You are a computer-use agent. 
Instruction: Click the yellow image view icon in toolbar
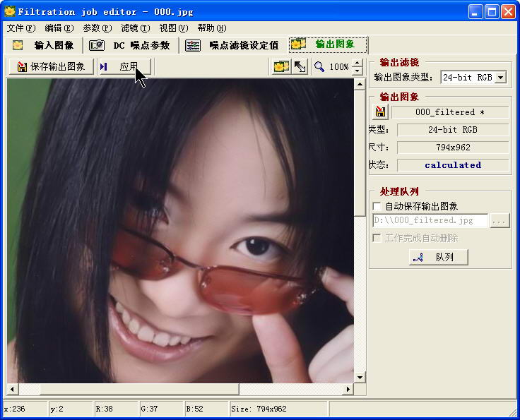[x=282, y=66]
